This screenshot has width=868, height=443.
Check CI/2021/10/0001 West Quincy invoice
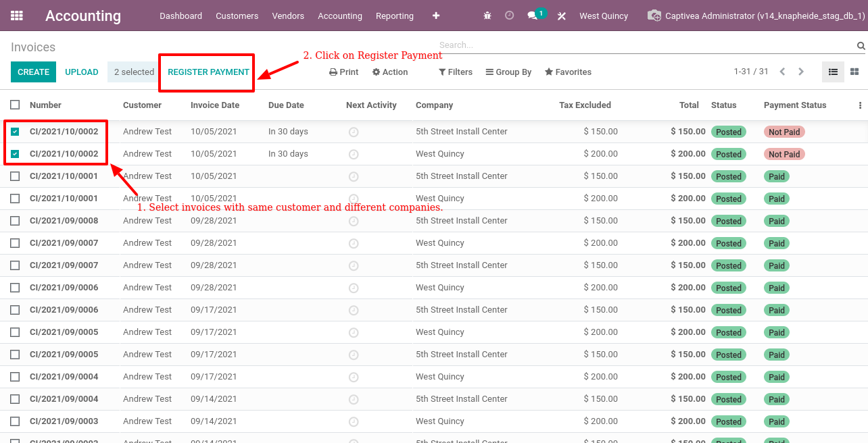(15, 199)
